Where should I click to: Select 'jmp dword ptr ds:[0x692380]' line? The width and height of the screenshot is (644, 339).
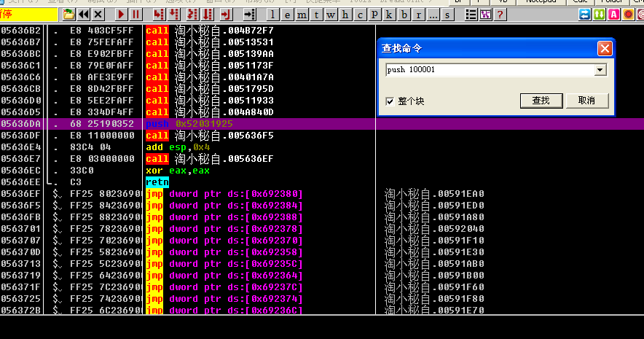(x=224, y=194)
